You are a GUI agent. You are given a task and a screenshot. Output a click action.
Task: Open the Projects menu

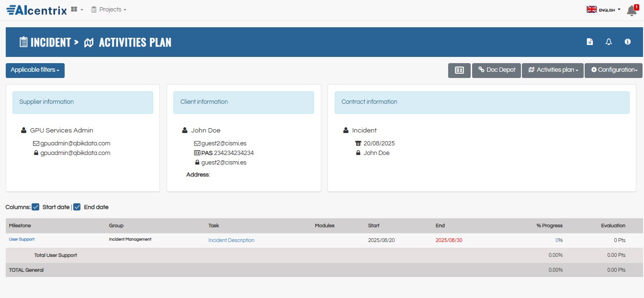click(x=109, y=10)
